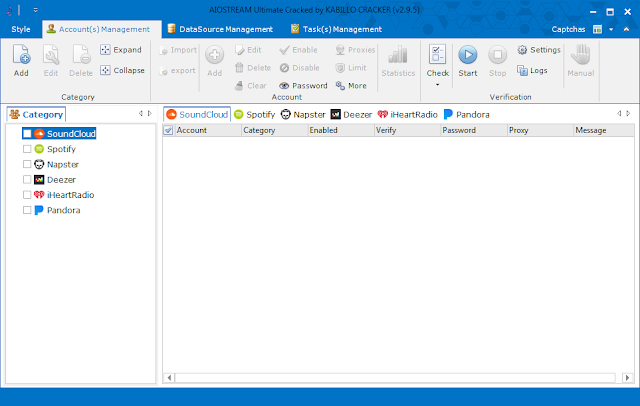Switch to the iHeartRadio service tab
Viewport: 640px width, 406px height.
click(407, 115)
